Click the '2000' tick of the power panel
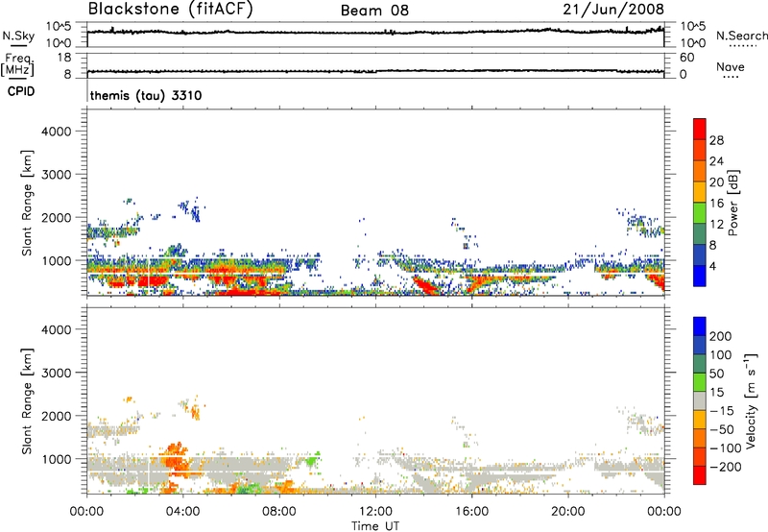768x532 pixels. tap(56, 218)
